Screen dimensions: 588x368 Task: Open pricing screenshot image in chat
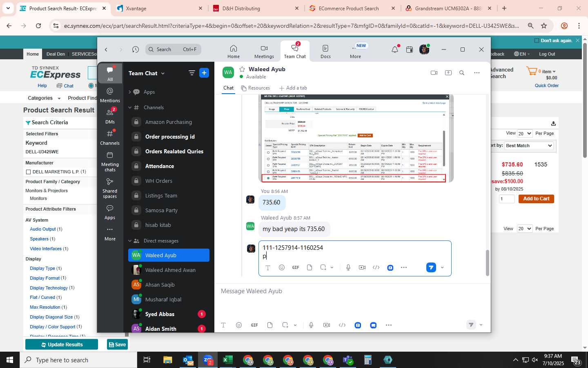pyautogui.click(x=356, y=138)
